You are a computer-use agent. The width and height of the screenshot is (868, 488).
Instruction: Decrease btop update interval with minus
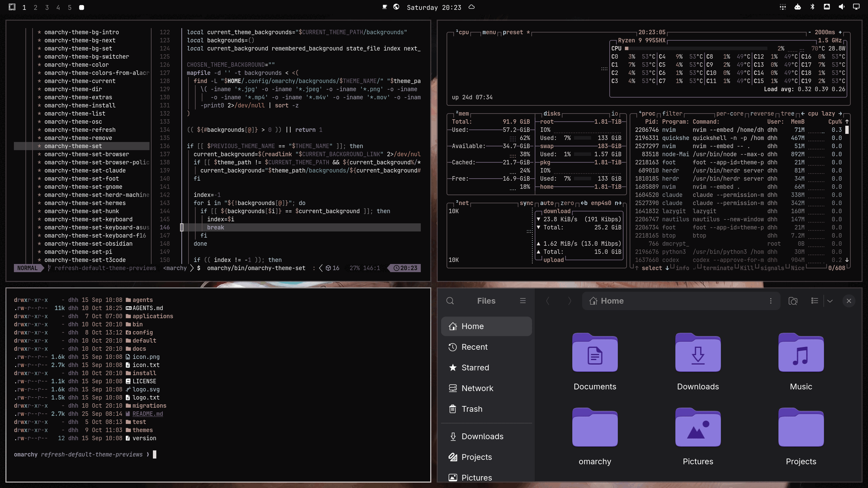pyautogui.click(x=810, y=32)
